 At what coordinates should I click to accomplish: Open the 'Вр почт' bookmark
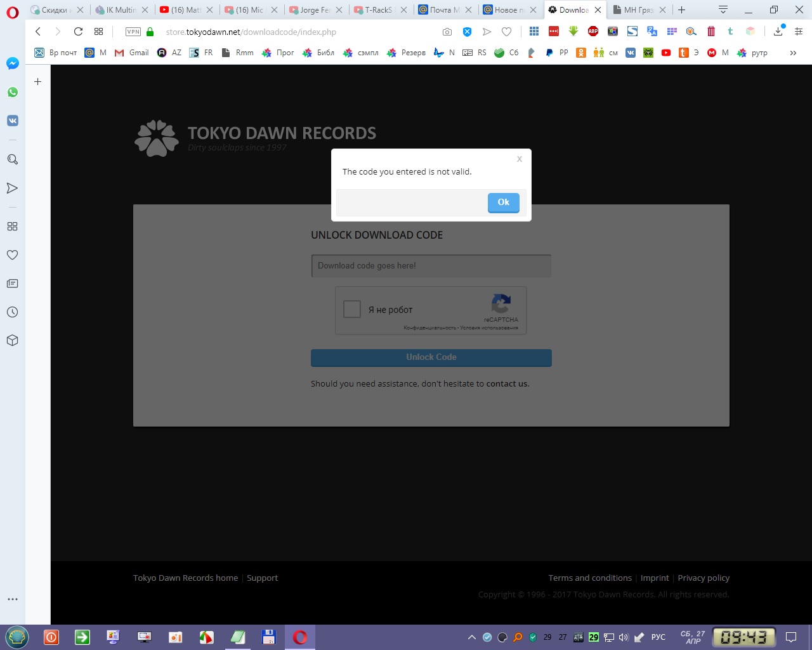point(56,53)
